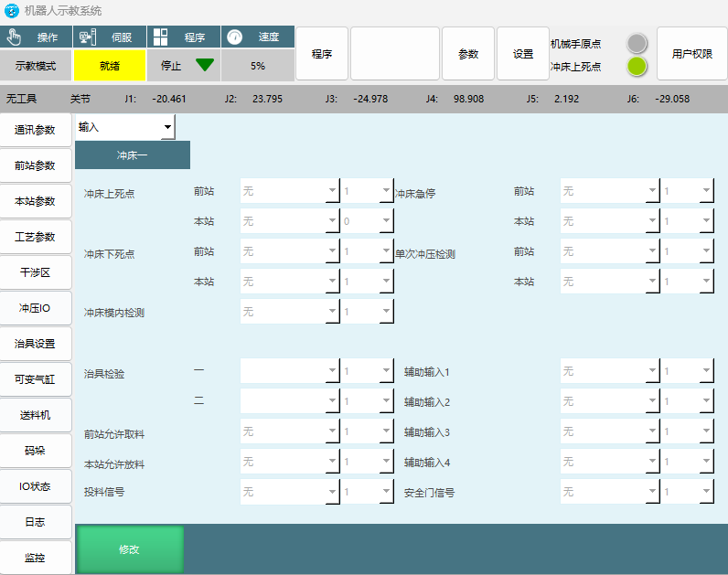Click the yellow 就绪 servo status
The height and width of the screenshot is (575, 728).
tap(110, 66)
